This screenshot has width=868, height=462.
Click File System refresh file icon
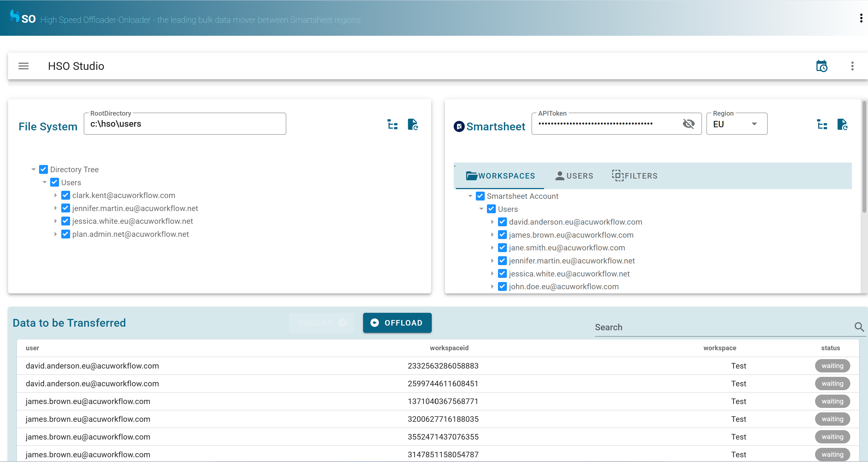tap(412, 125)
